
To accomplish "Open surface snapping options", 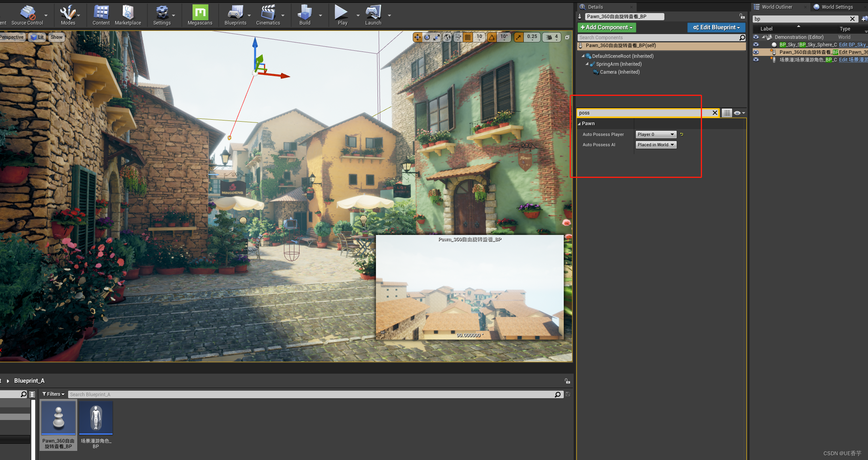I will (458, 37).
